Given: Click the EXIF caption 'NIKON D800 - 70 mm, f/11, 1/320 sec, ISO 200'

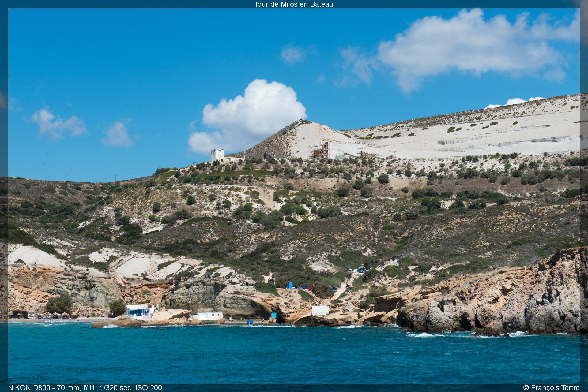Looking at the screenshot, I should point(85,388).
